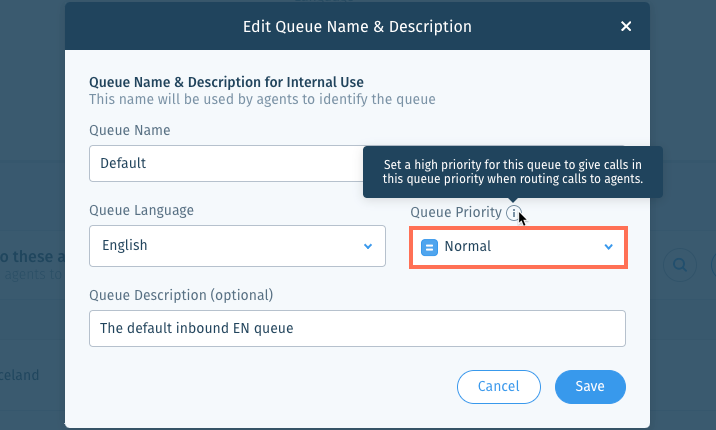Click the blue equals icon next to Normal
The height and width of the screenshot is (430, 716).
tap(429, 247)
